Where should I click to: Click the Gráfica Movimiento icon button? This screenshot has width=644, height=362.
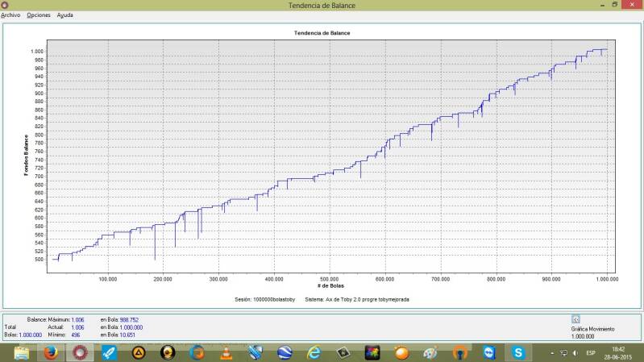(575, 319)
